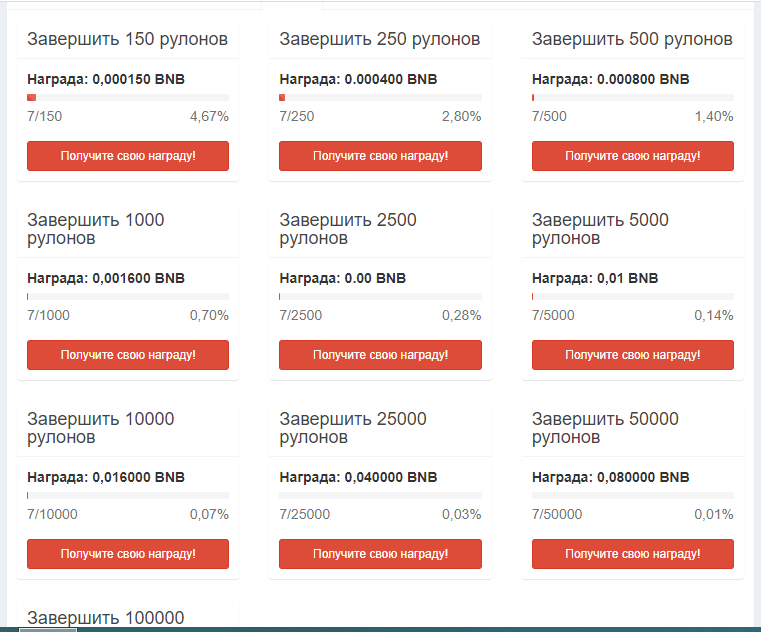
Task: Claim the reward for 250 рулонов
Action: (380, 156)
